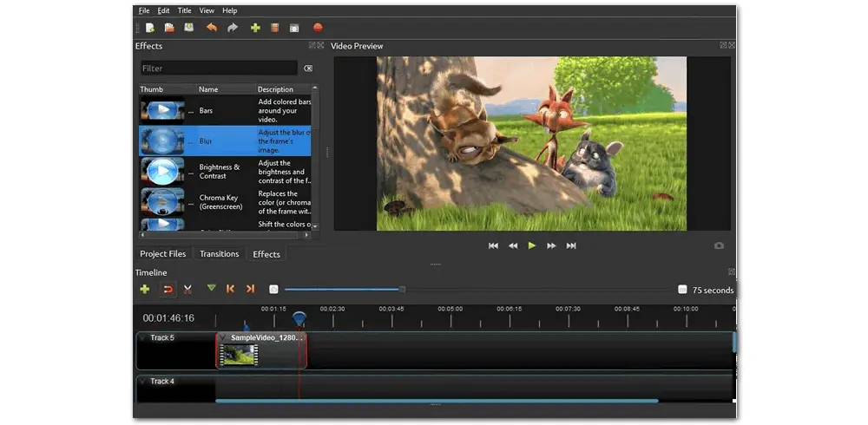Viewport: 868px width, 425px height.
Task: Click the blue playhead marker on the ruler
Action: 299,319
